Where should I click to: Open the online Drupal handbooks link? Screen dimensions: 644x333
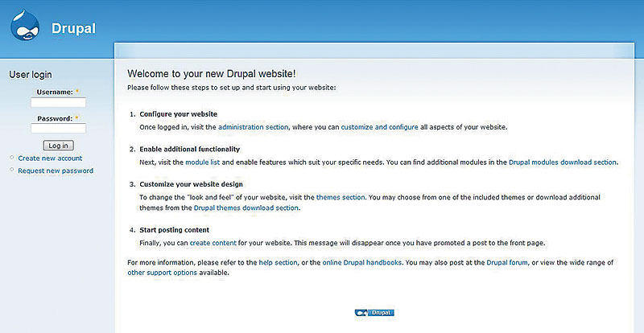tap(362, 262)
